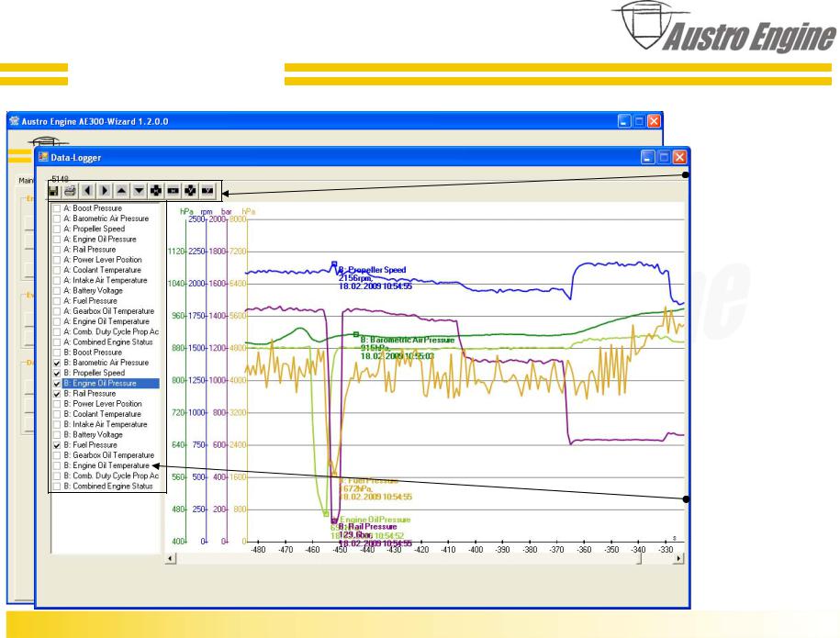Zoom in vertically with the plus V icon
The height and width of the screenshot is (638, 840).
click(x=190, y=191)
